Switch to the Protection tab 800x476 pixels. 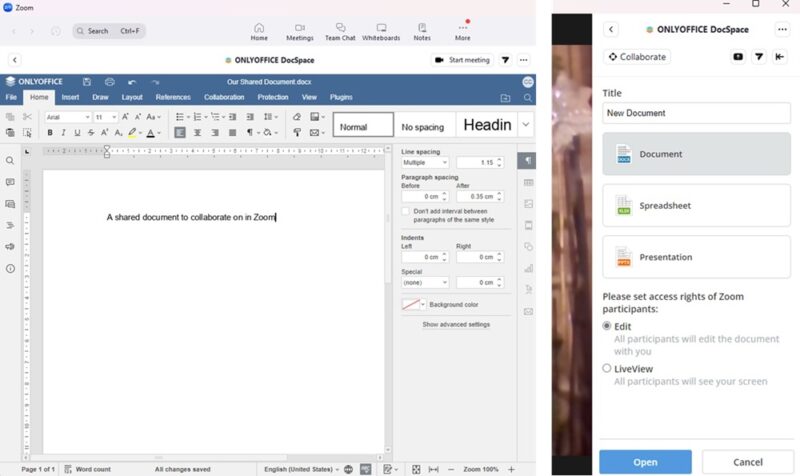[273, 97]
